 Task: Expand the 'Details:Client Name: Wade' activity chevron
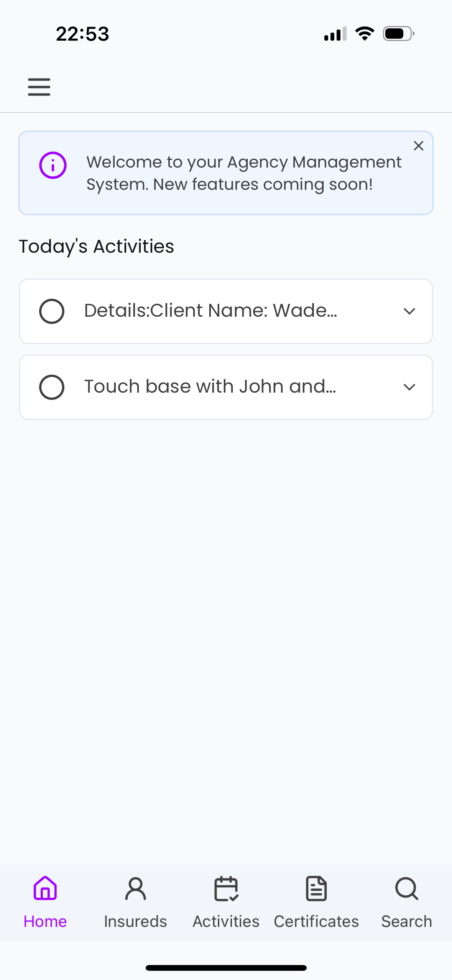click(409, 311)
